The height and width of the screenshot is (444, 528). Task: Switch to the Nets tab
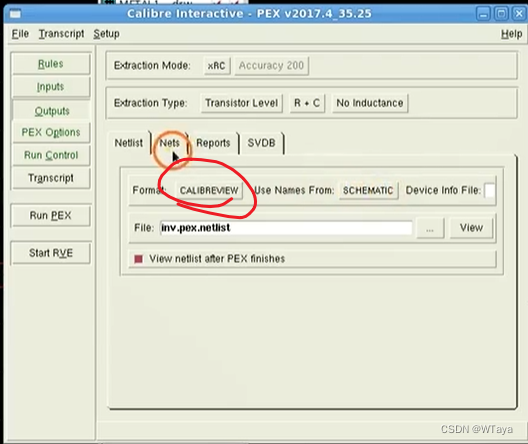[169, 143]
